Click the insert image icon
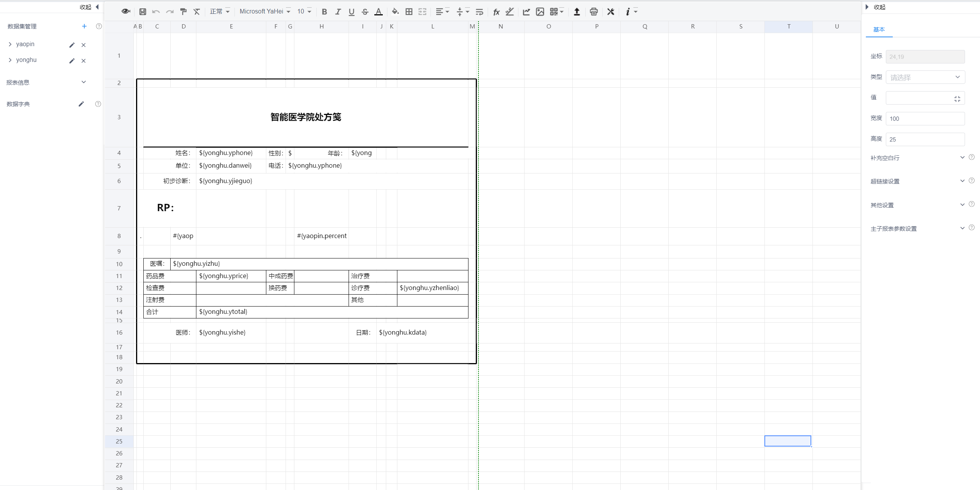This screenshot has width=980, height=490. pyautogui.click(x=540, y=12)
